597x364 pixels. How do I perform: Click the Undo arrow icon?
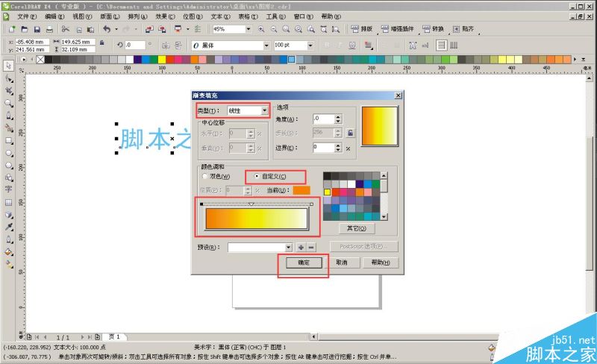(x=107, y=29)
